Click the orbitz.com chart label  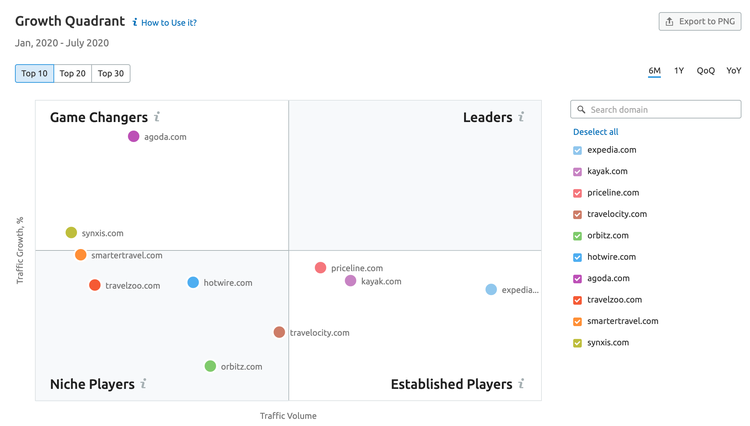click(242, 367)
